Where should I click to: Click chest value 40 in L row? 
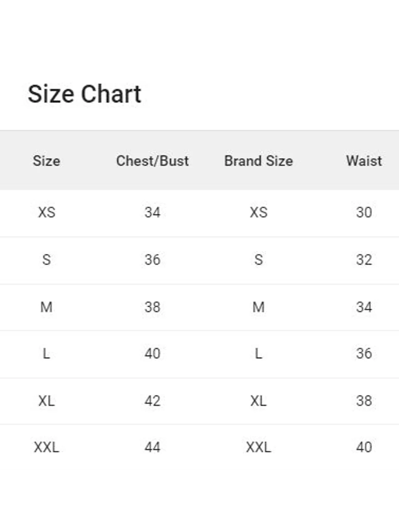[153, 354]
